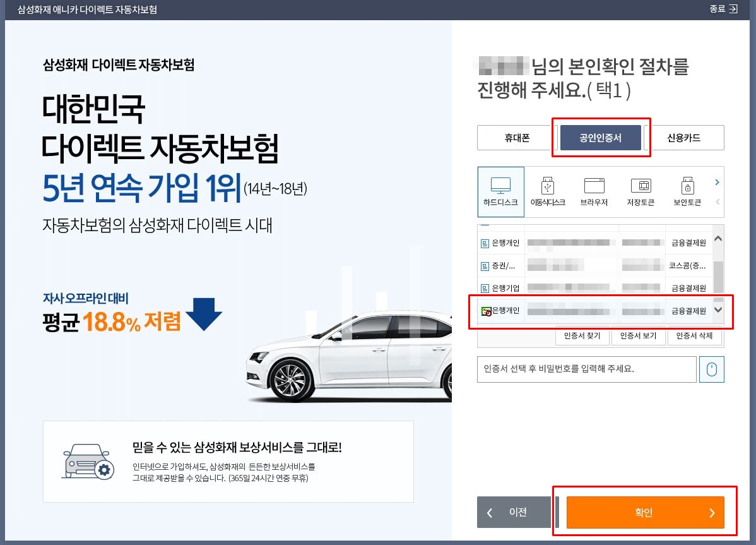This screenshot has height=545, width=756.
Task: Switch to 신용카드 verification tab
Action: click(x=683, y=138)
